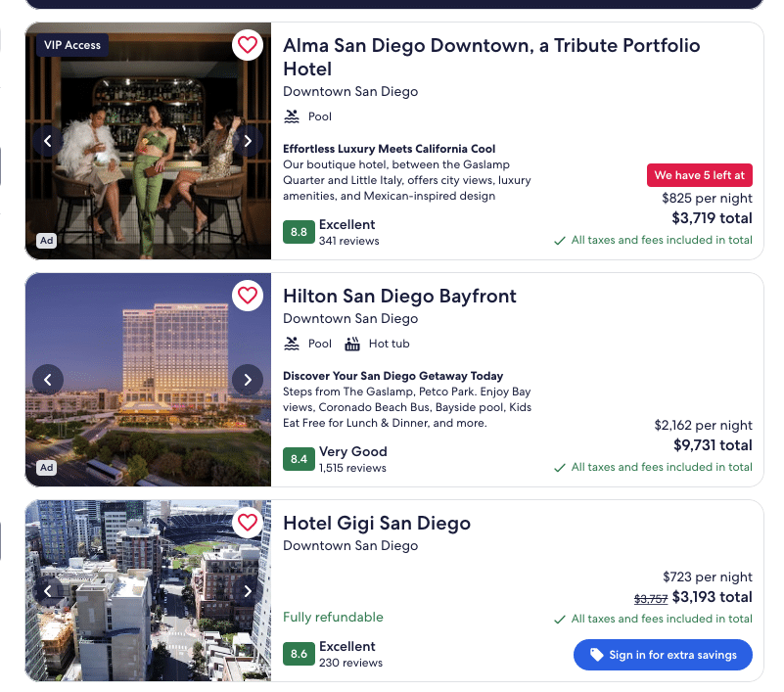Click the struck-through $3,757 price
Image resolution: width=784 pixels, height=692 pixels.
[651, 598]
